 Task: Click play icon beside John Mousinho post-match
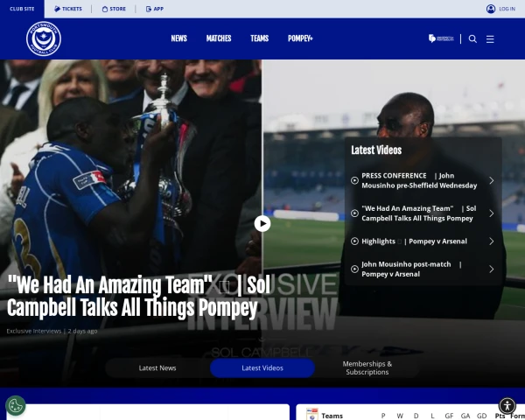click(354, 269)
